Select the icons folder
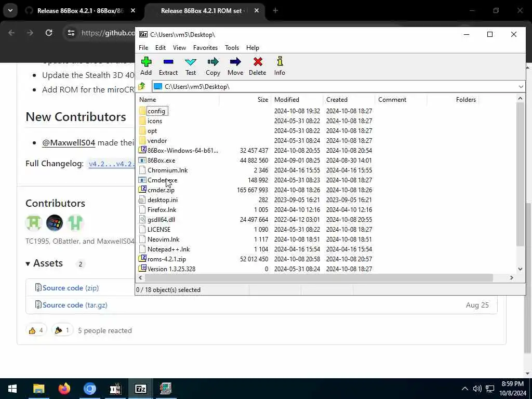The height and width of the screenshot is (399, 532). [x=155, y=121]
